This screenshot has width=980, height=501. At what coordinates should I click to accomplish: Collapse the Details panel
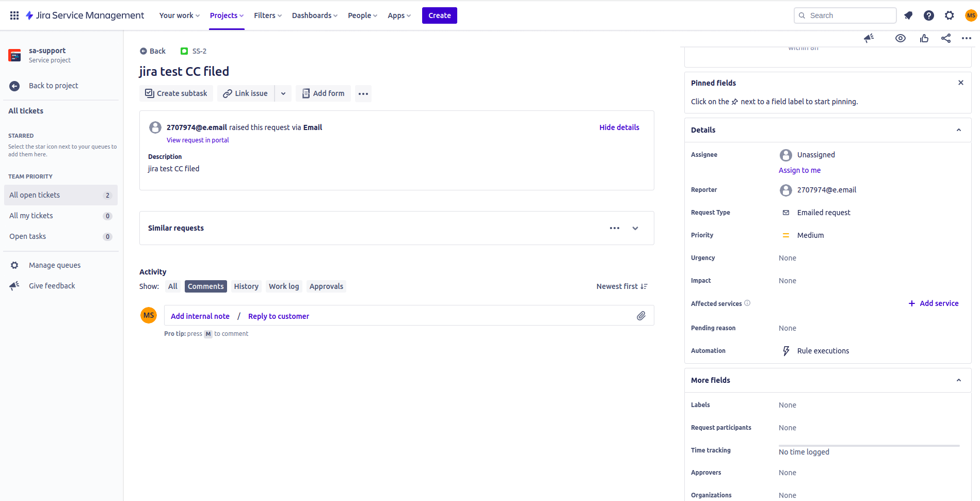pos(959,130)
